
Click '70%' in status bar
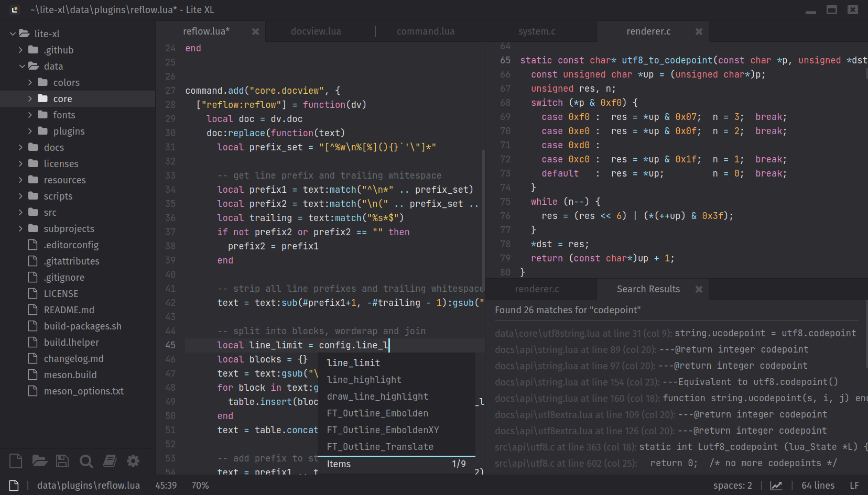coord(200,486)
